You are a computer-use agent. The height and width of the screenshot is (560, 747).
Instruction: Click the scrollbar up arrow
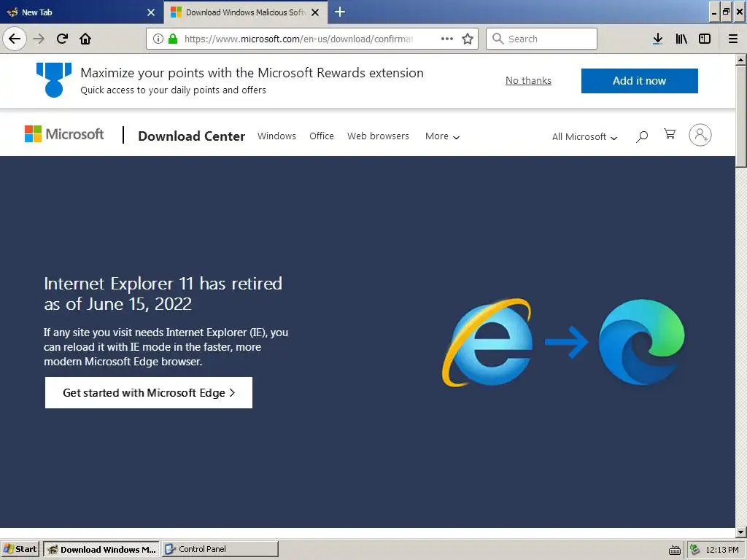click(741, 60)
